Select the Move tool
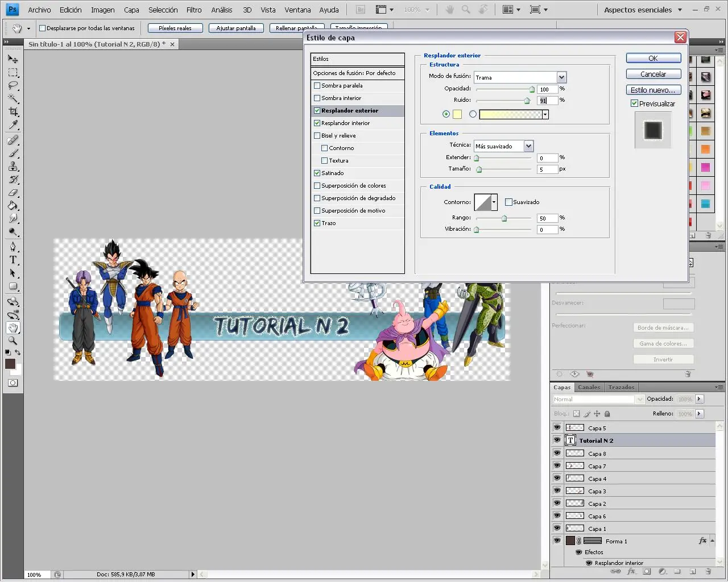 click(13, 59)
